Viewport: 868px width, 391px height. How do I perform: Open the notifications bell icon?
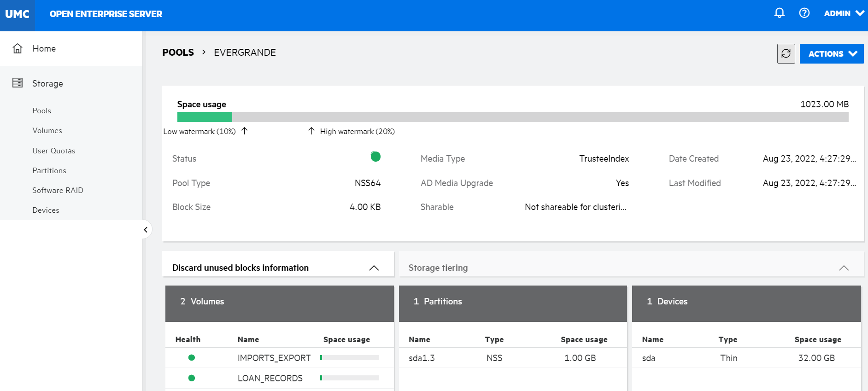pos(779,13)
